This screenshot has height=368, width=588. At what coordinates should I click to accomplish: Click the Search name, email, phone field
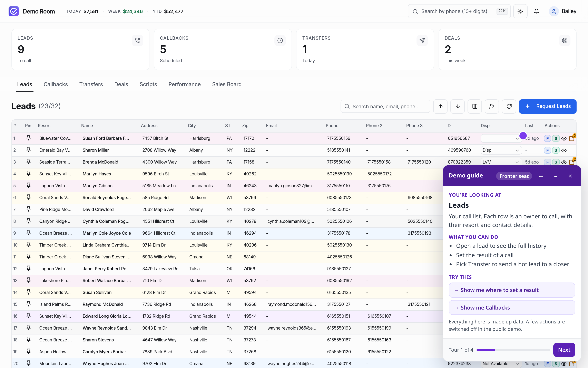[x=385, y=106]
